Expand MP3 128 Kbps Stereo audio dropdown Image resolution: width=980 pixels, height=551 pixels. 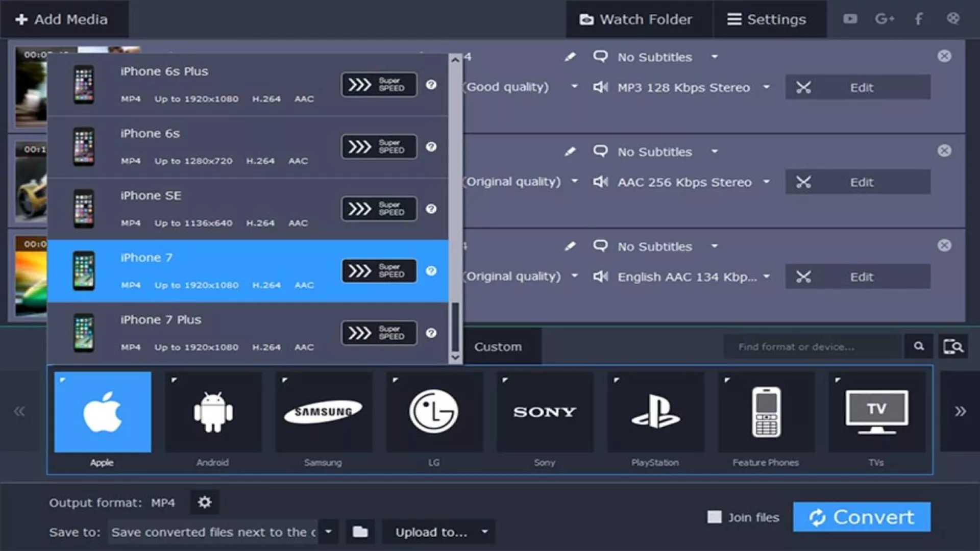pyautogui.click(x=766, y=87)
